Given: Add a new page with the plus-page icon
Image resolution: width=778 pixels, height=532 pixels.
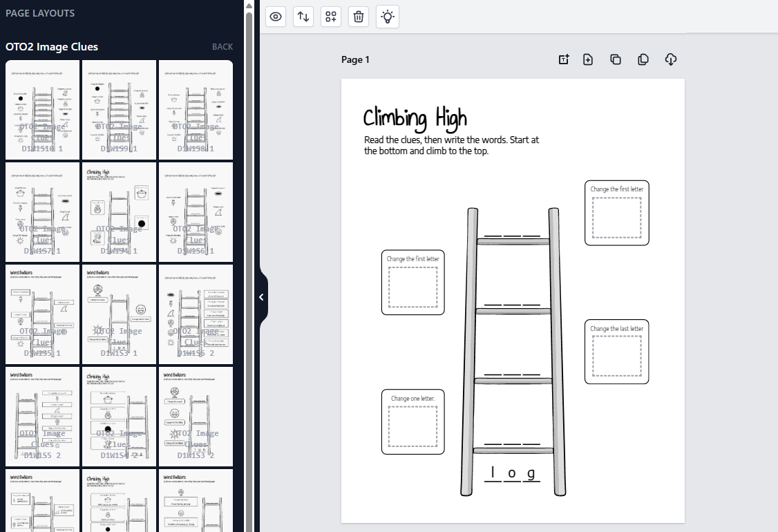Looking at the screenshot, I should [x=588, y=59].
